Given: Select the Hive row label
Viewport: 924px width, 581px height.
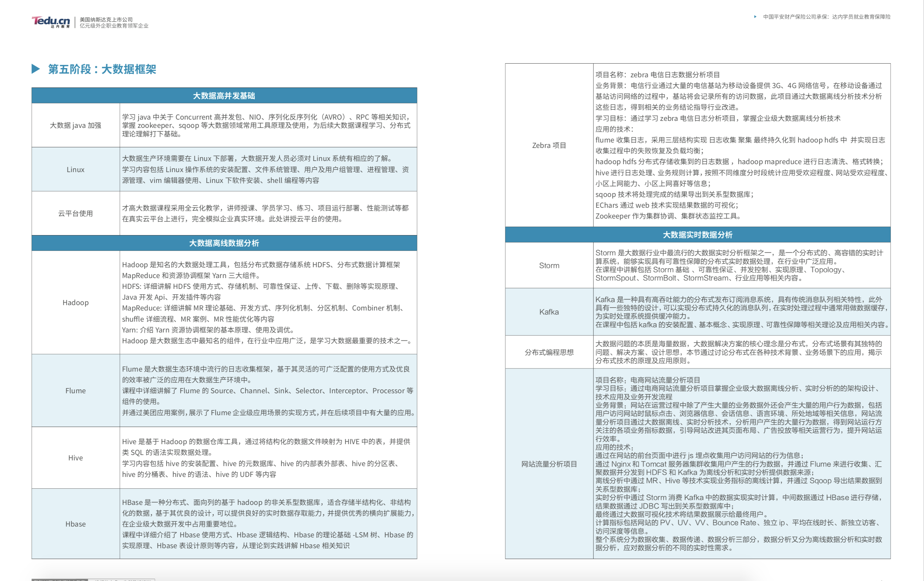Looking at the screenshot, I should (76, 458).
